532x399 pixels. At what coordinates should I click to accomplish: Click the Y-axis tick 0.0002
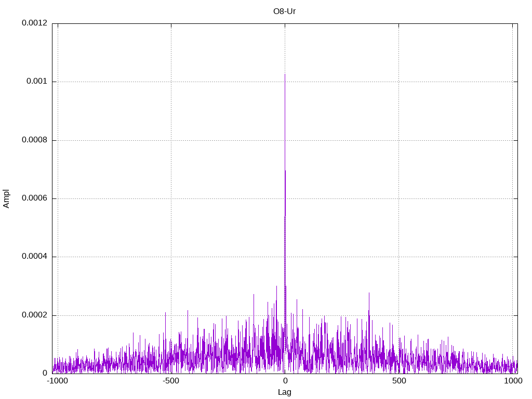click(x=35, y=315)
